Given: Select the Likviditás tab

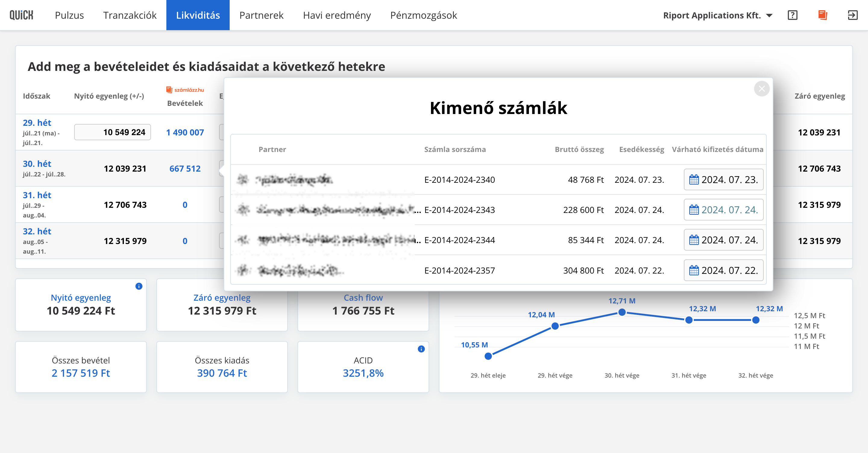Looking at the screenshot, I should 198,15.
